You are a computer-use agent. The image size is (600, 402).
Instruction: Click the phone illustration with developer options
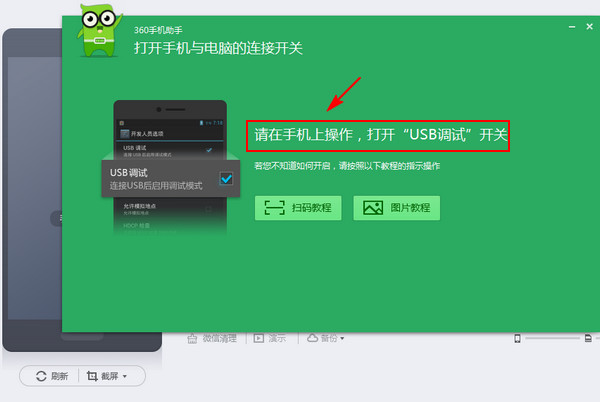170,167
